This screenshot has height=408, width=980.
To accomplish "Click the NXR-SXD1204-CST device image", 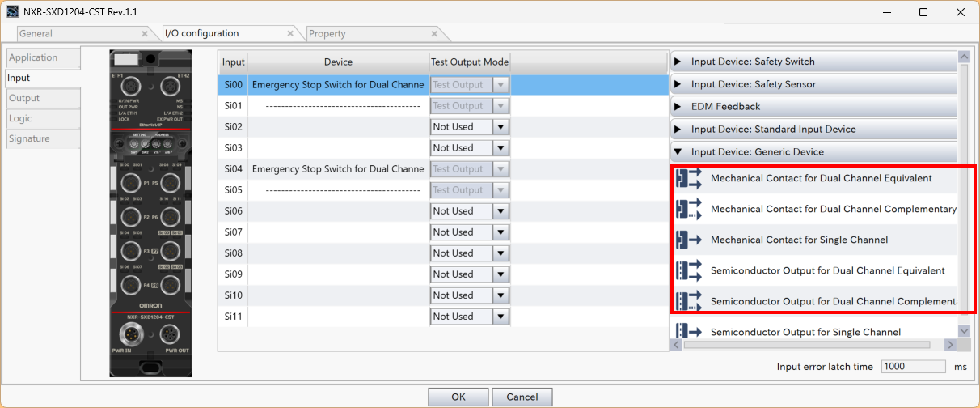I will [151, 213].
